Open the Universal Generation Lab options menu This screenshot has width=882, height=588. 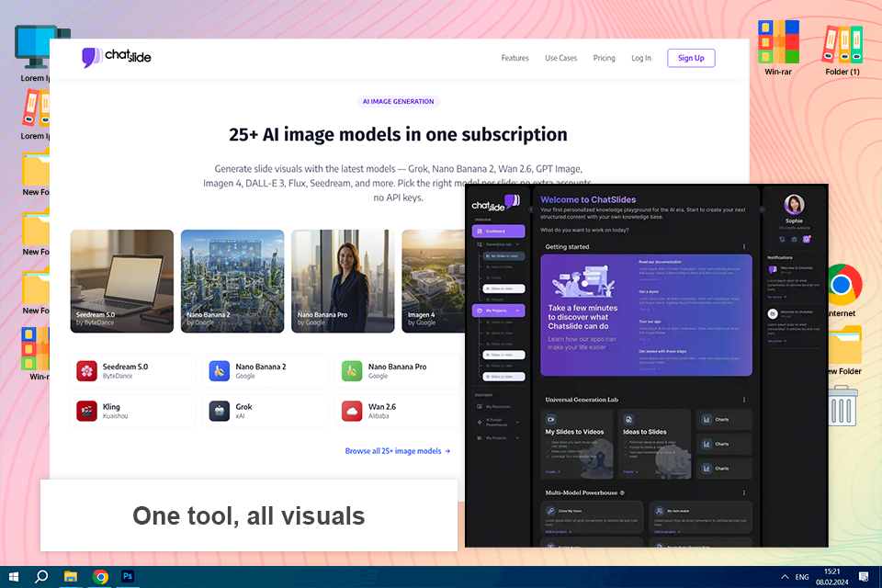tap(744, 400)
